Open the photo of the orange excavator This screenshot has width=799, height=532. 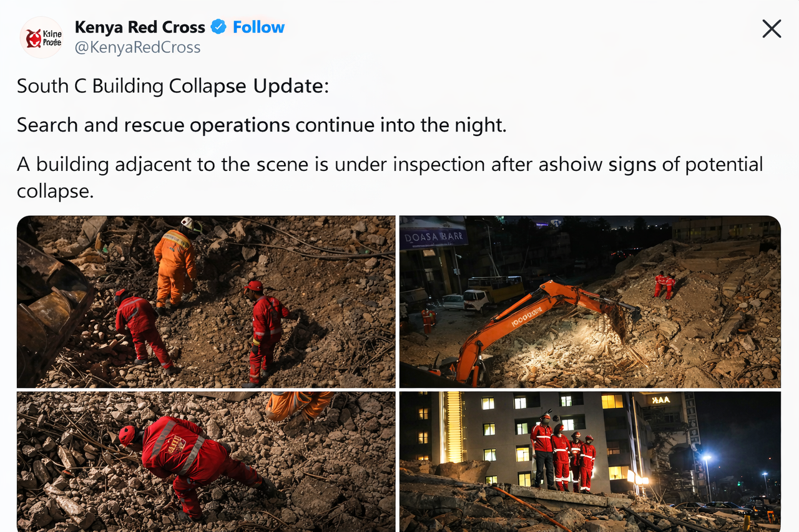[590, 302]
